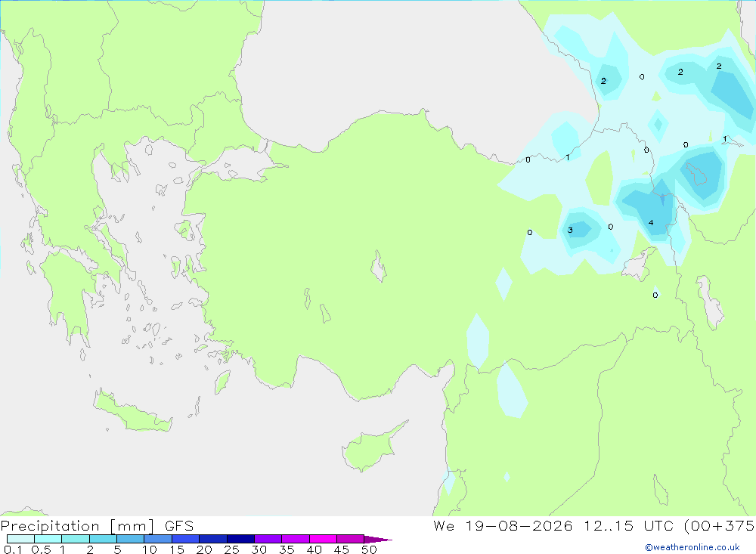Click the above-50 mm purple arrow tip of legend
The image size is (756, 554).
[378, 539]
